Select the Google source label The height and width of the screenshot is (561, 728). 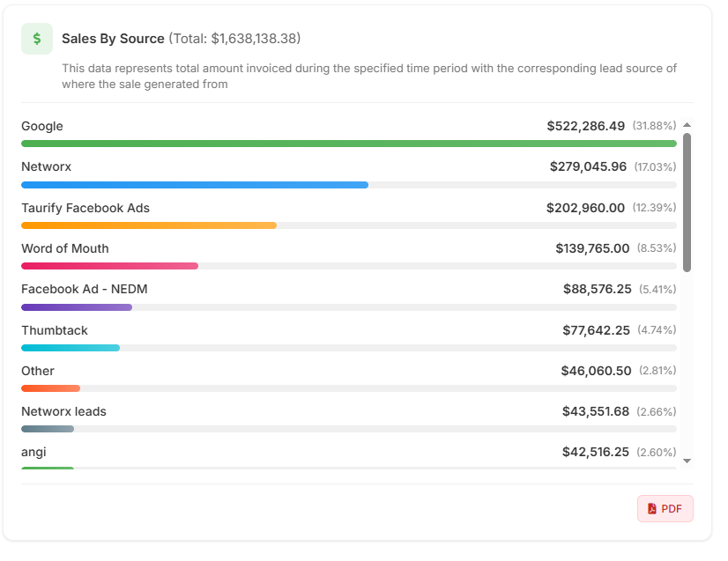click(x=42, y=126)
